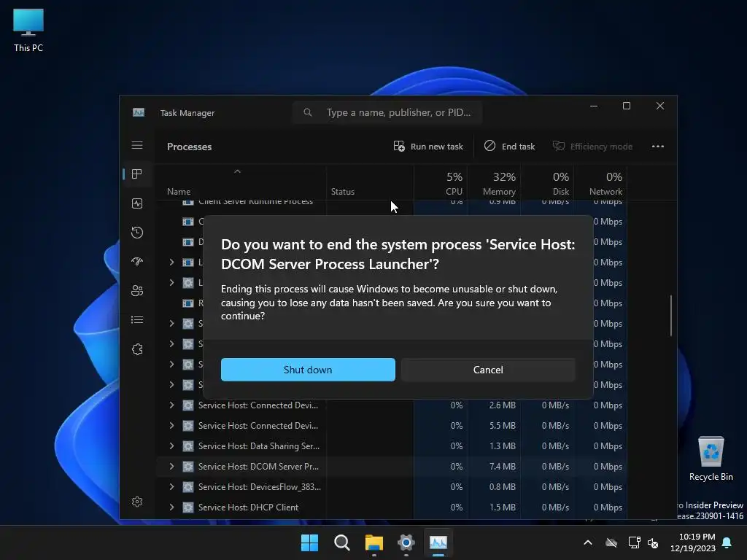Open the Startup apps sidebar page

(137, 262)
